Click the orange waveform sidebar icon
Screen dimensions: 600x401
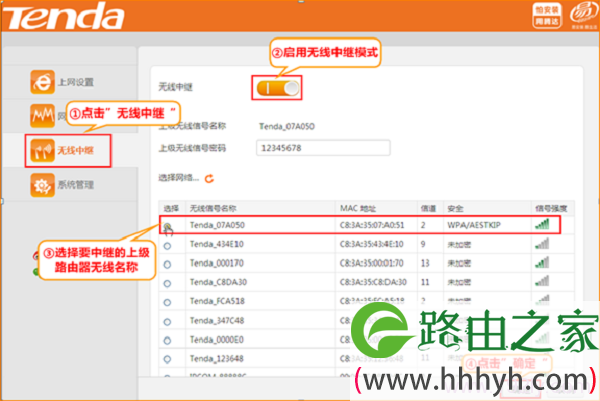point(42,116)
